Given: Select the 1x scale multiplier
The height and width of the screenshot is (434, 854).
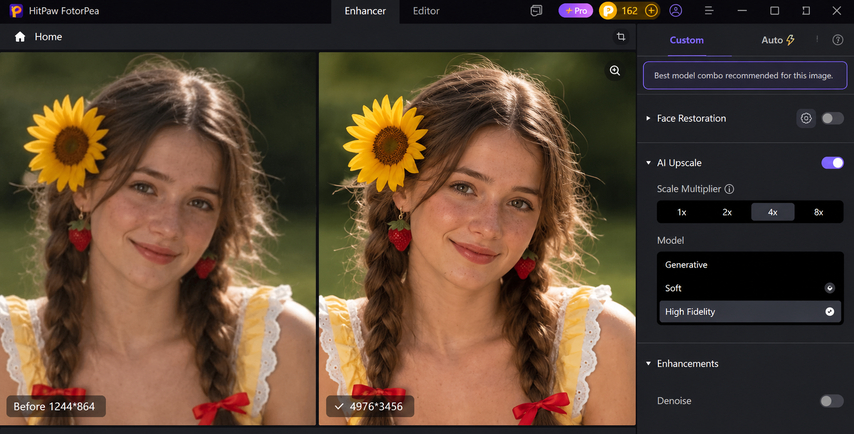Looking at the screenshot, I should pos(681,212).
